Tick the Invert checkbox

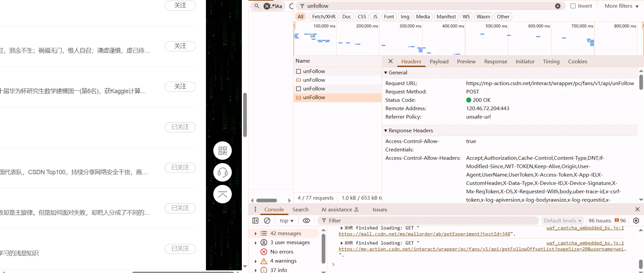click(x=573, y=6)
